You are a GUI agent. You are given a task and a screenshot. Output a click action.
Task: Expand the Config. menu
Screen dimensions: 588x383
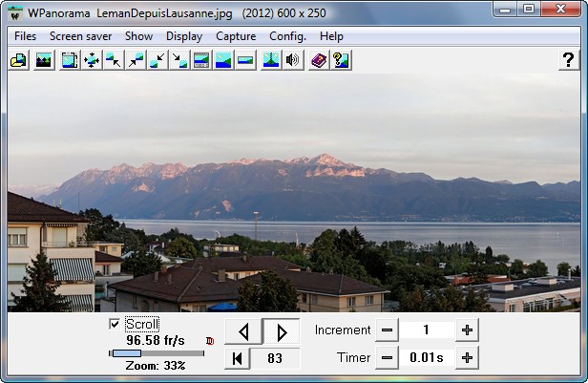(287, 36)
